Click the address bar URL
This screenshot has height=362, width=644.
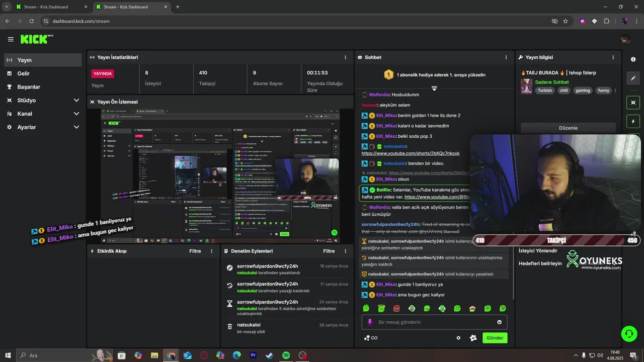(81, 21)
